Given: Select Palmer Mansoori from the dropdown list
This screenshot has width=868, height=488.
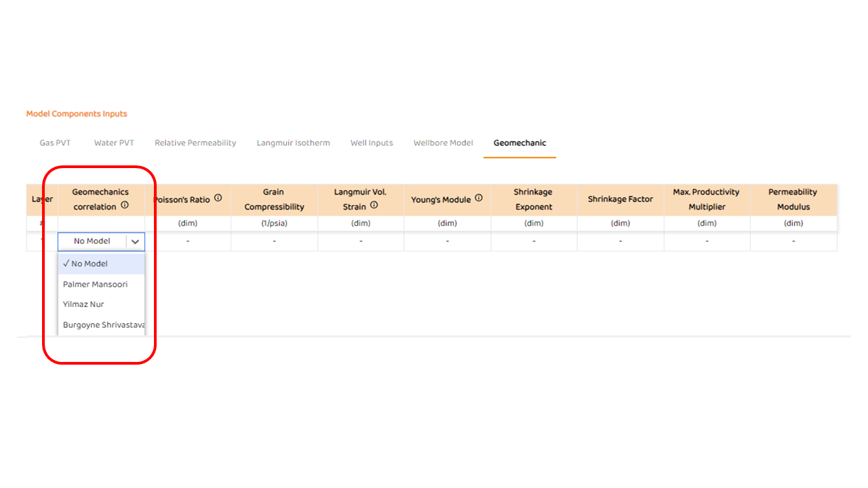Looking at the screenshot, I should pyautogui.click(x=95, y=284).
